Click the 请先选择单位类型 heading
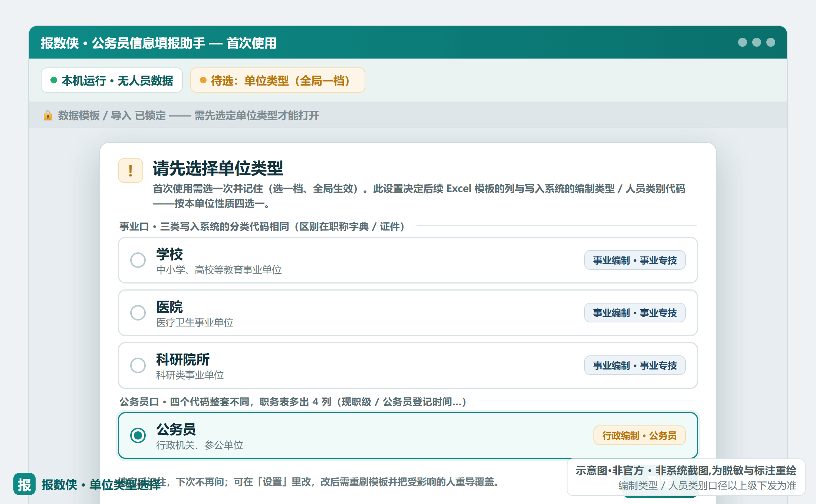Viewport: 816px width, 504px height. [218, 169]
